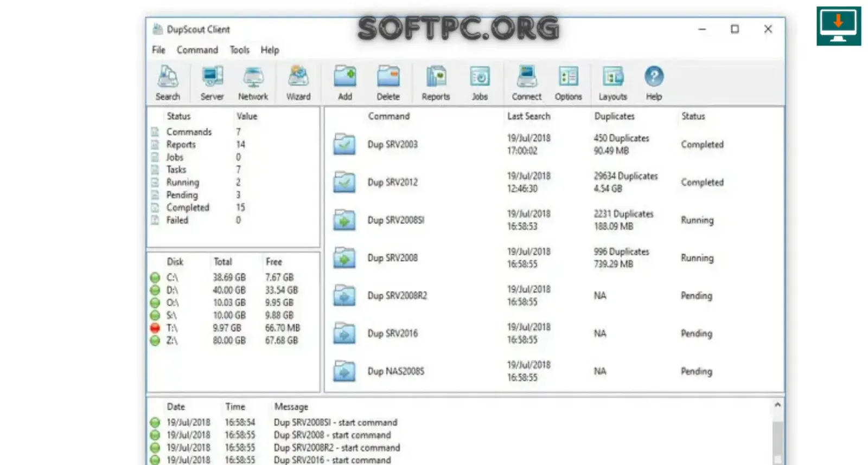Click the Dup SRV2012 command icon
868x465 pixels.
(x=344, y=183)
